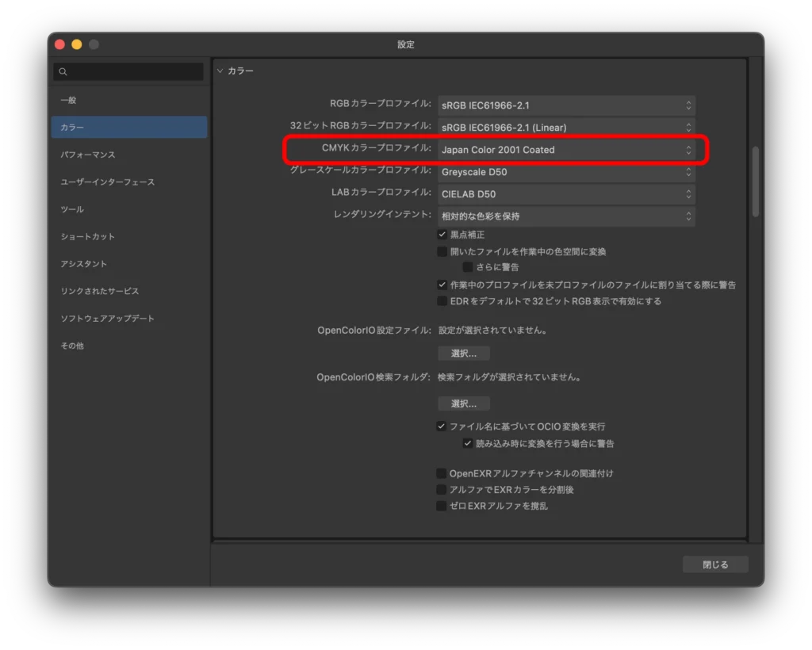812x650 pixels.
Task: Enable OpenEXRアルファチャンネルの関連付け checkbox
Action: [x=442, y=473]
